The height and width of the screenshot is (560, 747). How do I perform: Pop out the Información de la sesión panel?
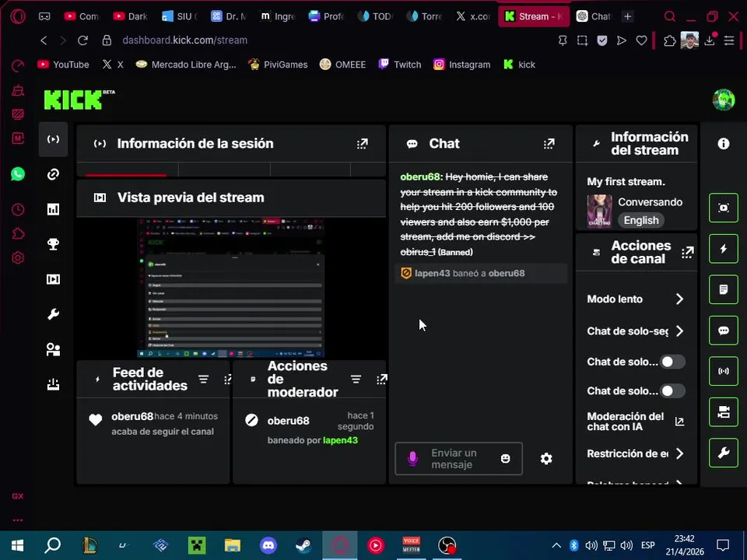[x=363, y=143]
